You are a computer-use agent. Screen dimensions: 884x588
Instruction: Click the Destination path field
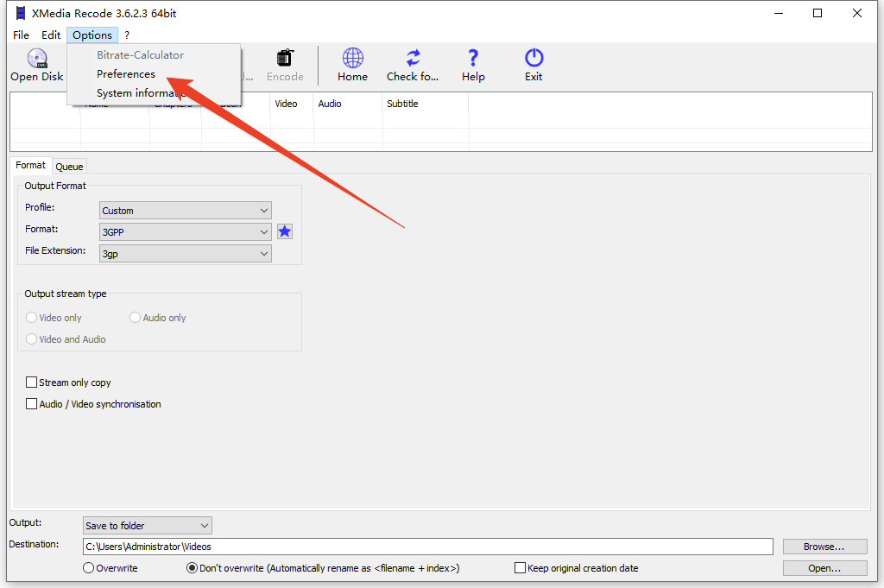pos(427,547)
